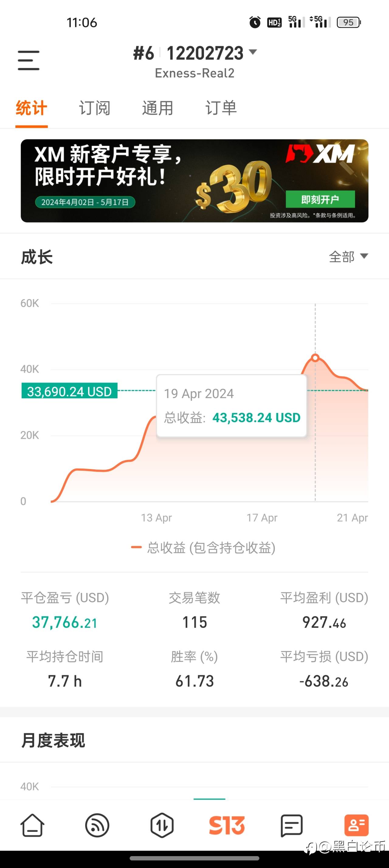The image size is (389, 868).
Task: Tap the orange S13 logo icon
Action: click(227, 825)
